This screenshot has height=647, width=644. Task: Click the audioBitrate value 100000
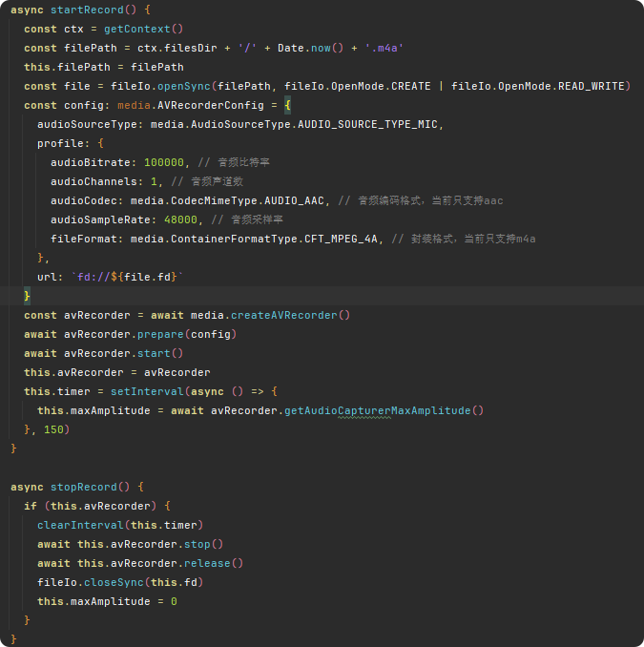click(x=164, y=162)
